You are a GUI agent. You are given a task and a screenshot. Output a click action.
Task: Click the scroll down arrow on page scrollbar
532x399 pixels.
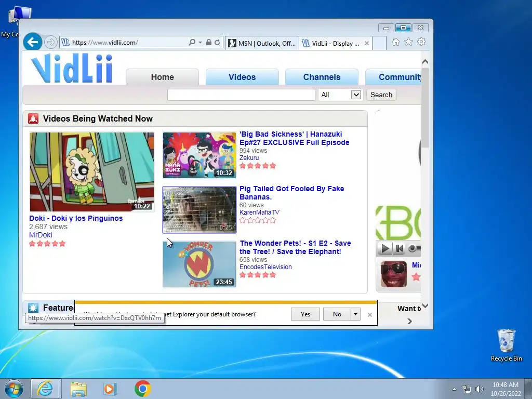[425, 305]
